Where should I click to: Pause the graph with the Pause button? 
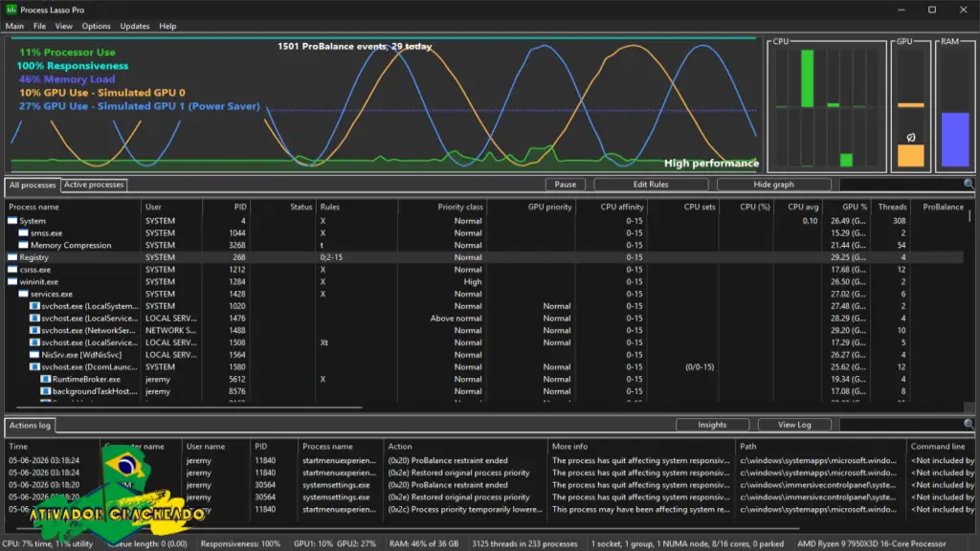click(565, 185)
